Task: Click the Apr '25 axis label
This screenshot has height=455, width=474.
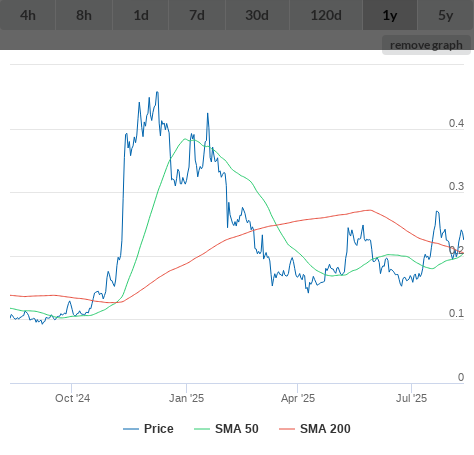Action: coord(298,398)
